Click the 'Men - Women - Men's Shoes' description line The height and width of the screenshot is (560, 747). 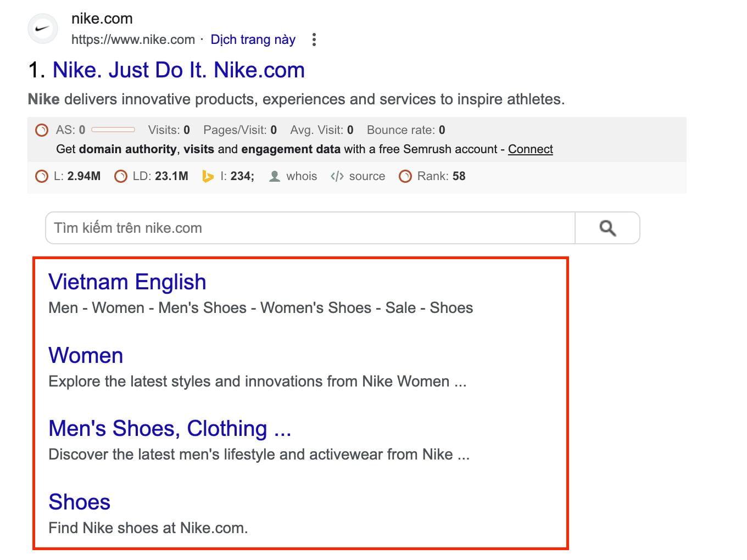tap(261, 308)
